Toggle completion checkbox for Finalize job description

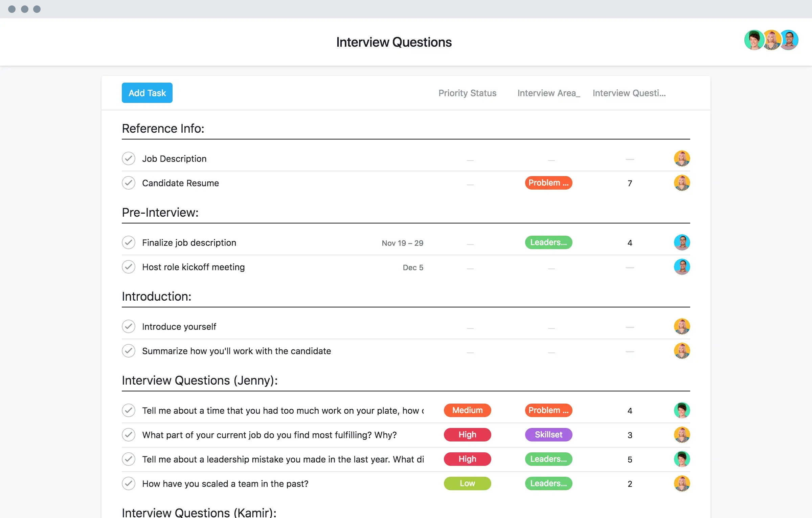pyautogui.click(x=129, y=242)
